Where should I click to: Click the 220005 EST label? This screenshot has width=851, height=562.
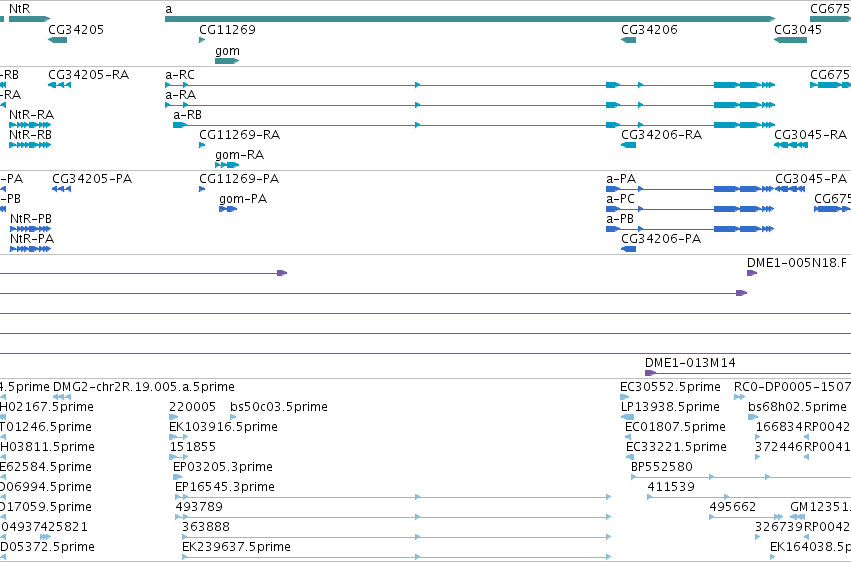click(193, 407)
